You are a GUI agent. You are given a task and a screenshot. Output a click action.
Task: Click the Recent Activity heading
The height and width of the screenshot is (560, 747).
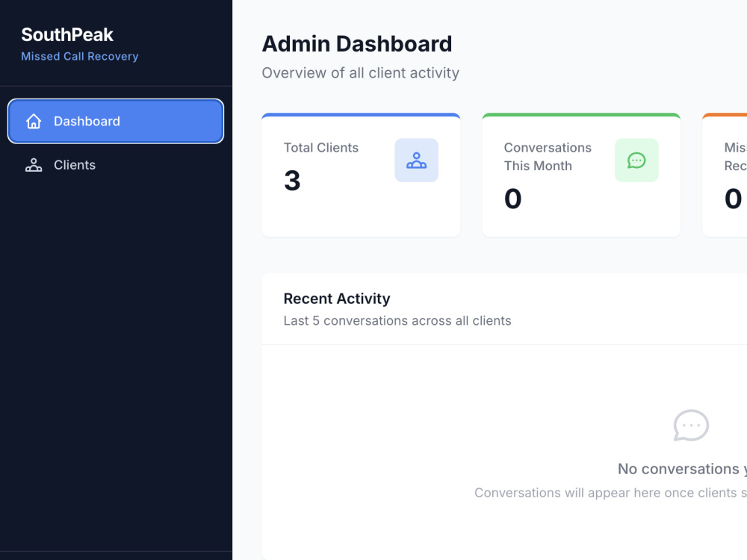(337, 299)
